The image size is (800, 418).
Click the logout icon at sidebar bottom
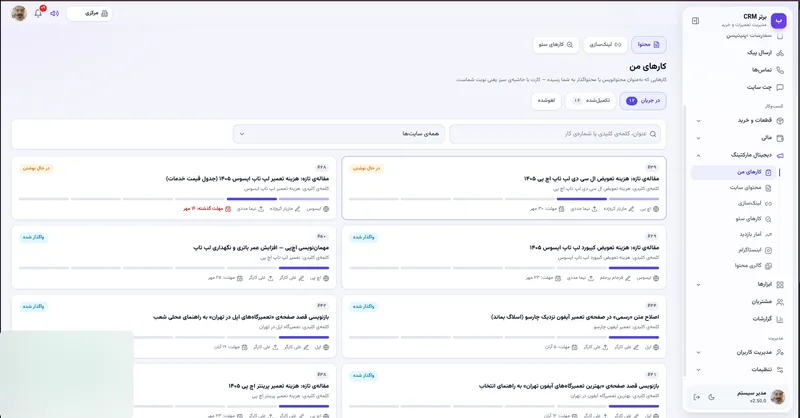coord(696,397)
